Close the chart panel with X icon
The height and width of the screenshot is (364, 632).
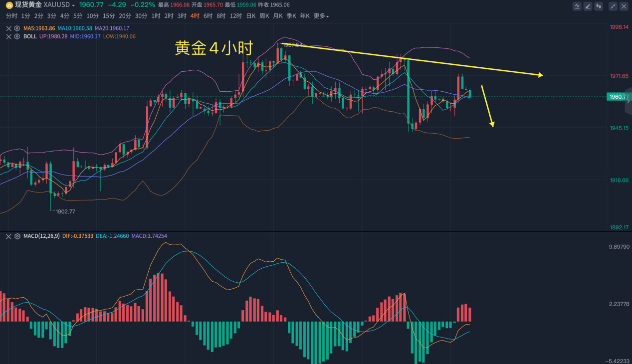(x=624, y=6)
